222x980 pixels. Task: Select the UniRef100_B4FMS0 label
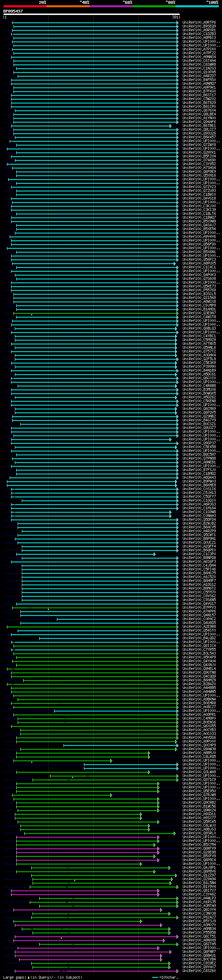(x=199, y=80)
